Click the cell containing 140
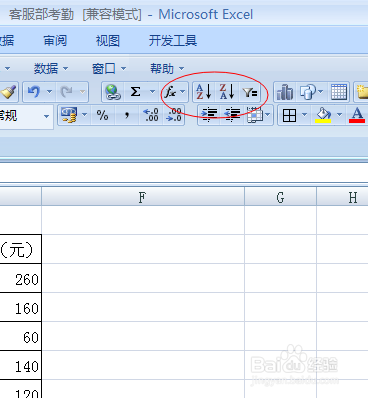Viewport: 368px width, 398px height. click(21, 365)
